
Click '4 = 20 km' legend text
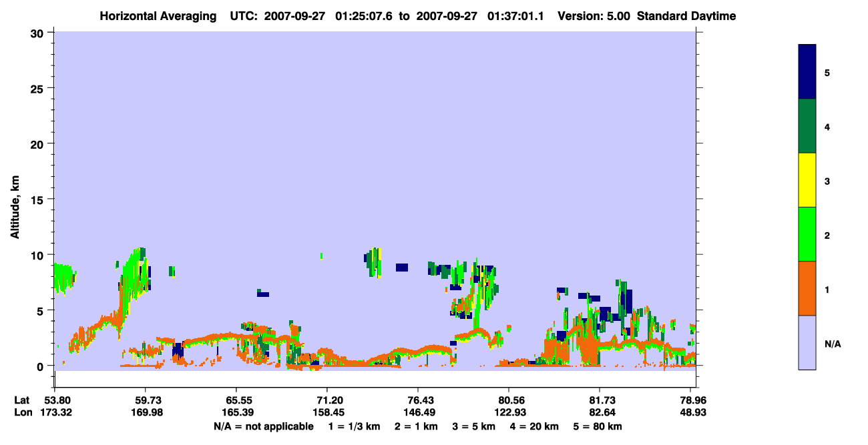tap(535, 426)
